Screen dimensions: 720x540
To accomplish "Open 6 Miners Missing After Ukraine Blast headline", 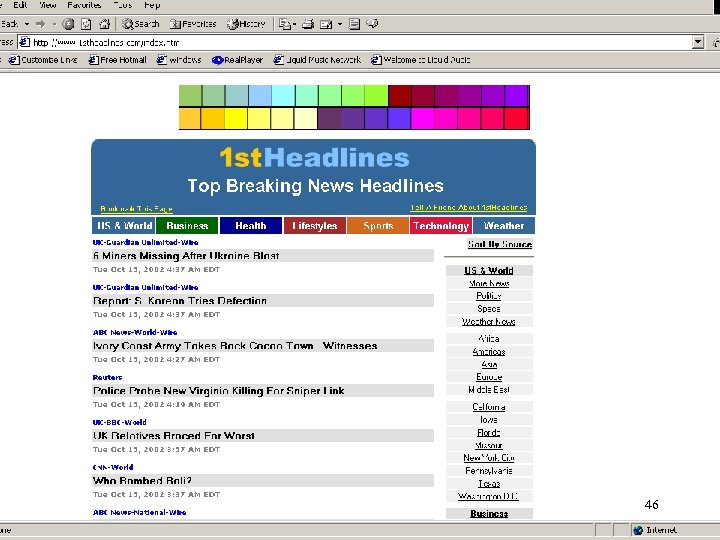I will [x=186, y=256].
